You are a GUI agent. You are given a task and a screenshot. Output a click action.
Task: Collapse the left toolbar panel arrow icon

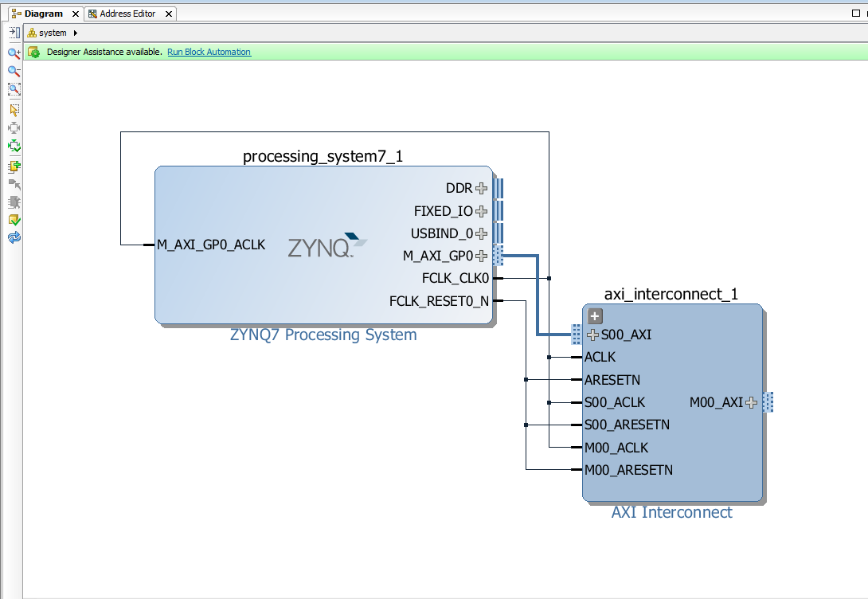click(14, 33)
